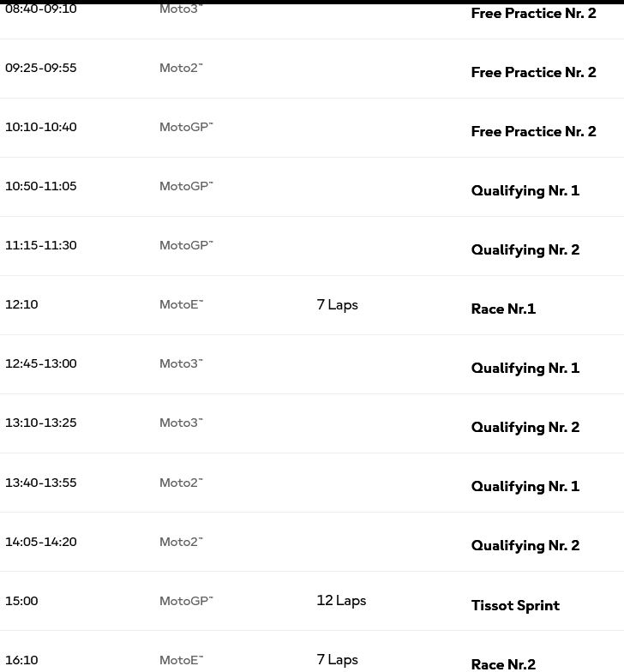Viewport: 624px width, 672px height.
Task: Open MotoE Race Nr.2 entry
Action: pyautogui.click(x=504, y=664)
